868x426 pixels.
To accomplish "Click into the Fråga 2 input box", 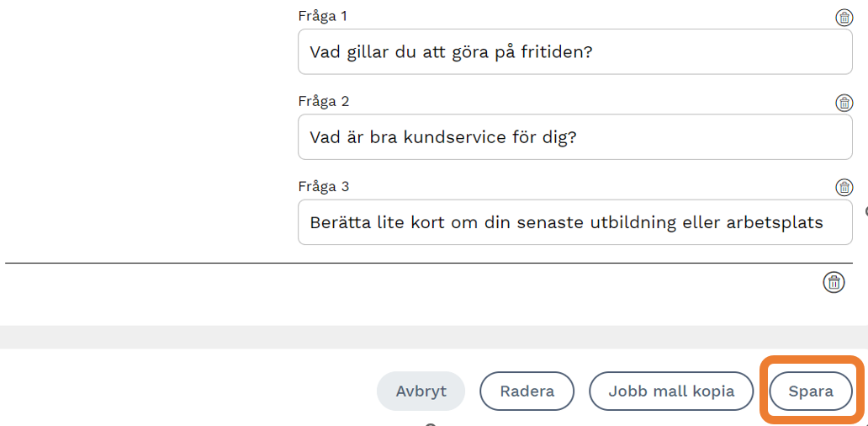I will pos(575,137).
